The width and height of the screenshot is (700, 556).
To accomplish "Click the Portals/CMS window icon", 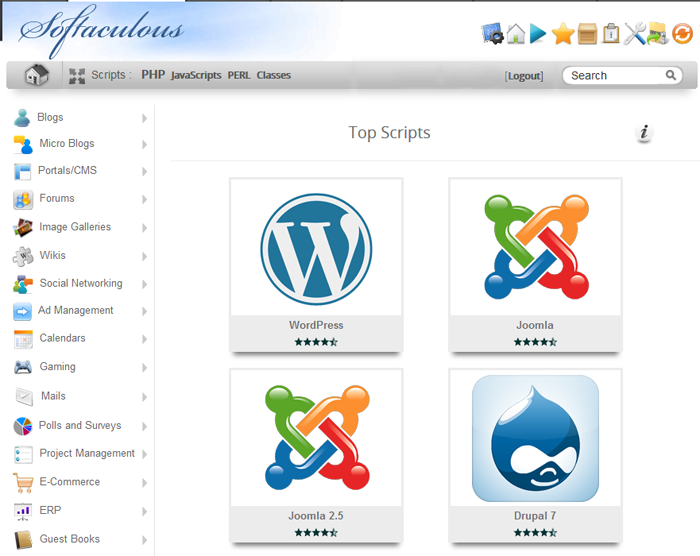I will (x=22, y=171).
